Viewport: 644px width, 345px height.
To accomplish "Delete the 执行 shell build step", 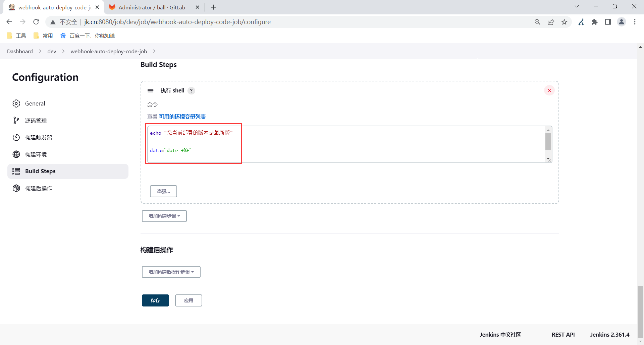I will [549, 90].
